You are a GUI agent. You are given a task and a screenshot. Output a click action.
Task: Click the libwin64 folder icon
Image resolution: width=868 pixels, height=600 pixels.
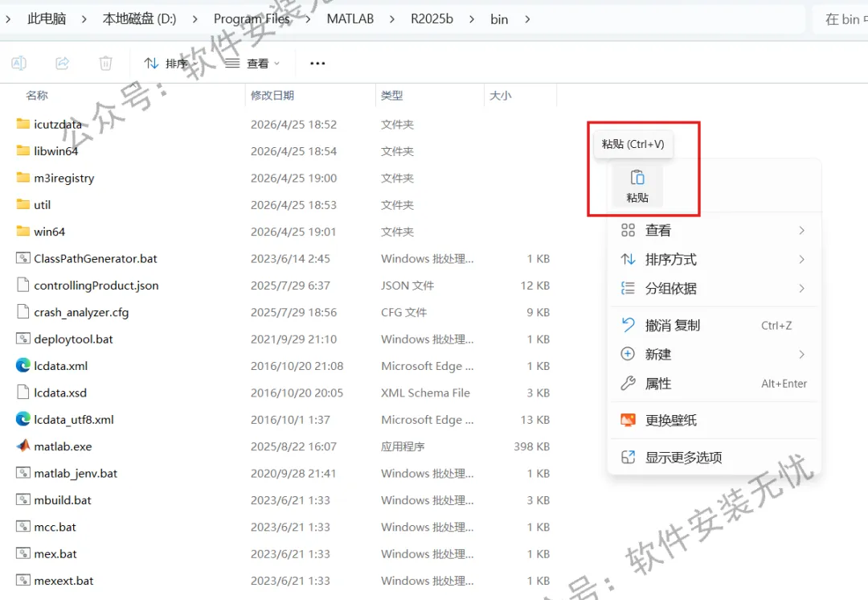point(23,150)
